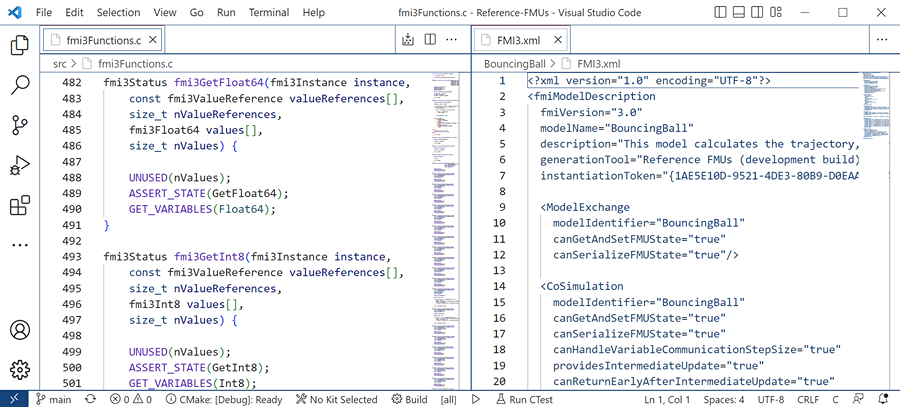Open the Manage gear icon
Viewport: 900px width, 407px height.
click(x=20, y=370)
